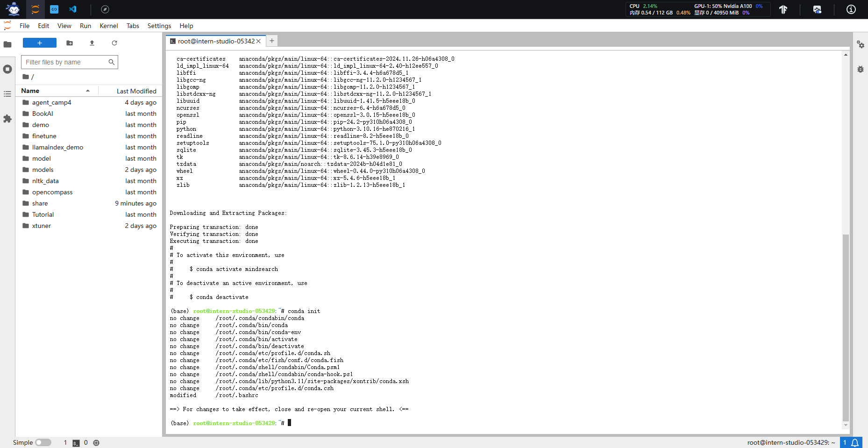Add a new tab with plus button

(x=272, y=41)
